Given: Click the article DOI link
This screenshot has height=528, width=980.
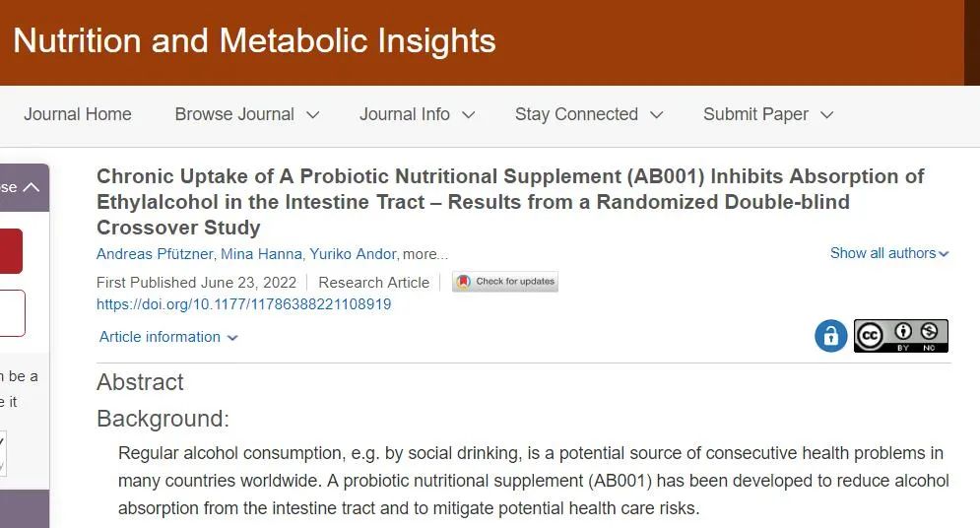Looking at the screenshot, I should pyautogui.click(x=243, y=304).
